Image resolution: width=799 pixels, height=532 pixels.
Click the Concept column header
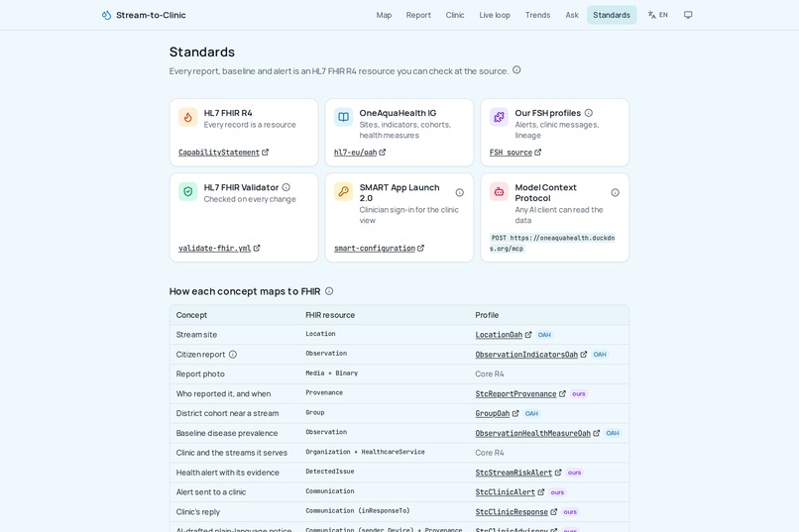[x=191, y=315]
